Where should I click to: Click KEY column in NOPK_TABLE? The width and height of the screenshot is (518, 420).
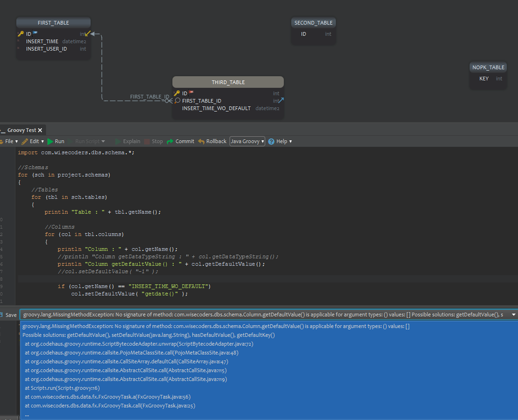tap(484, 79)
